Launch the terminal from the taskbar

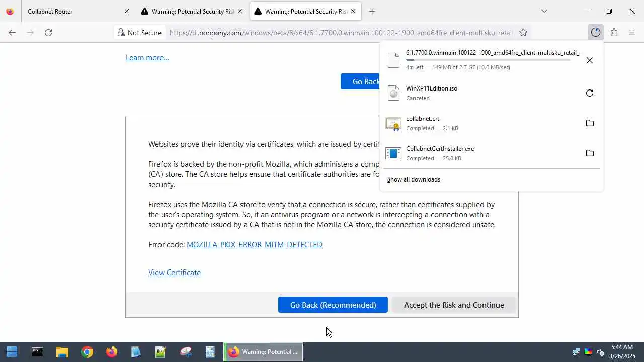coord(37,352)
